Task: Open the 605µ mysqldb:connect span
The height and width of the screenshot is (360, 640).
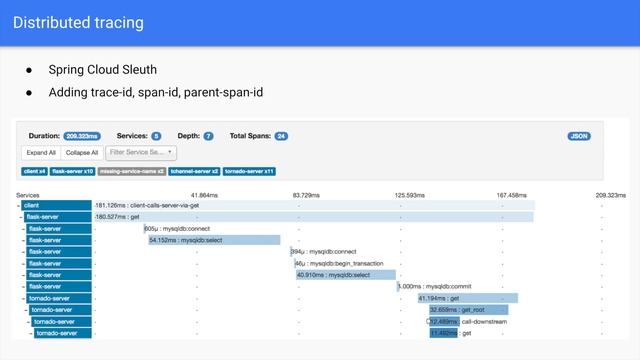Action: [x=177, y=229]
